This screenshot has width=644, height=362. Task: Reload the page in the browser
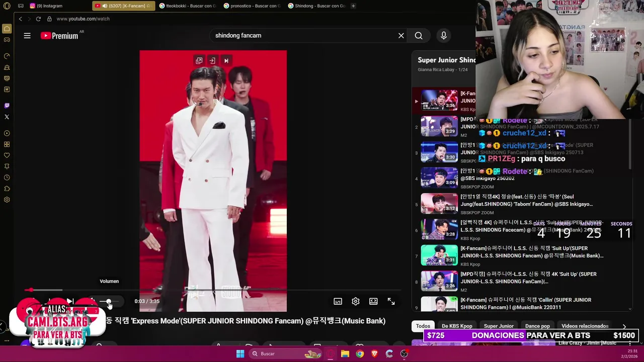(x=38, y=19)
